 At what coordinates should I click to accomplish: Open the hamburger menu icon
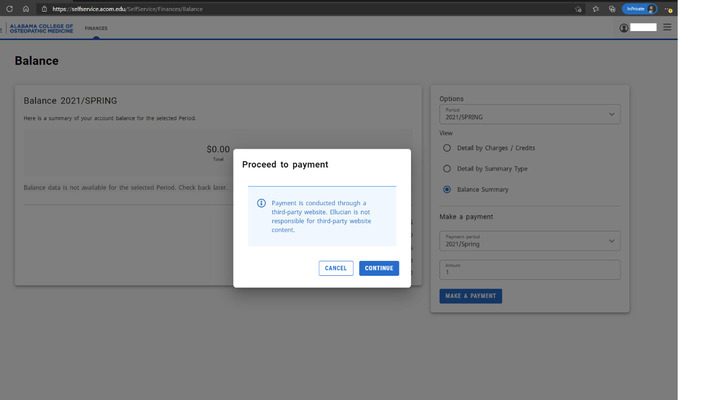pyautogui.click(x=667, y=27)
